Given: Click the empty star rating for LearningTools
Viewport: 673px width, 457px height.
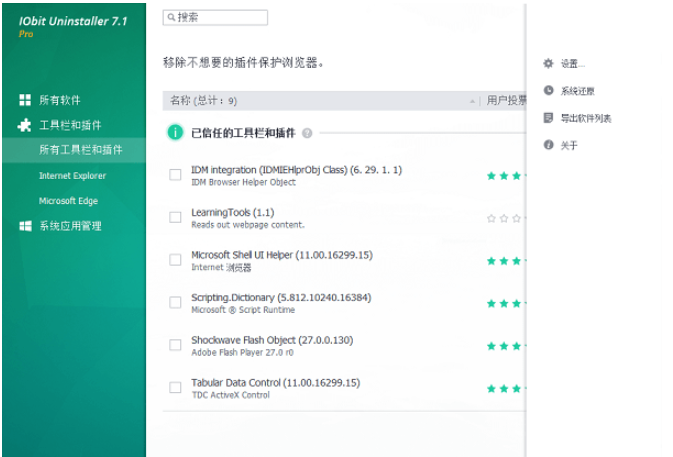Looking at the screenshot, I should [x=506, y=218].
